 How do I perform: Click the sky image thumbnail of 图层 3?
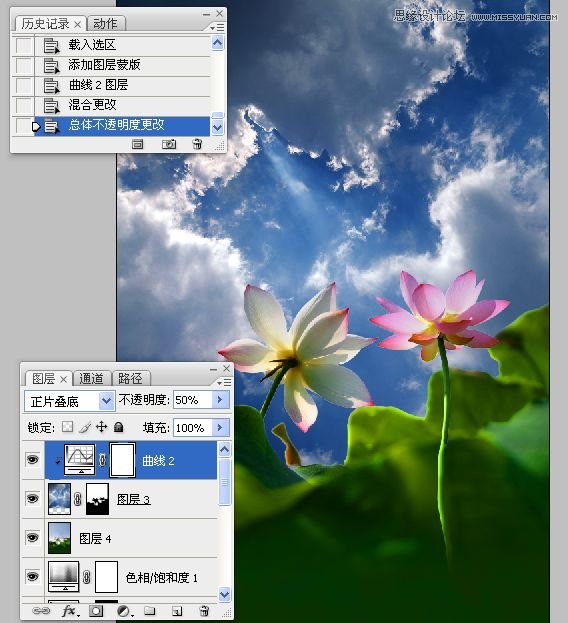coord(59,499)
